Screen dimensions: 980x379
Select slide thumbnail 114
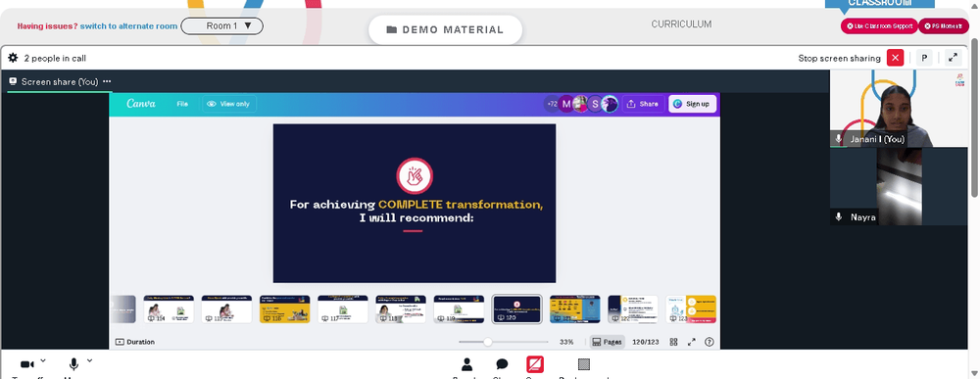(169, 309)
